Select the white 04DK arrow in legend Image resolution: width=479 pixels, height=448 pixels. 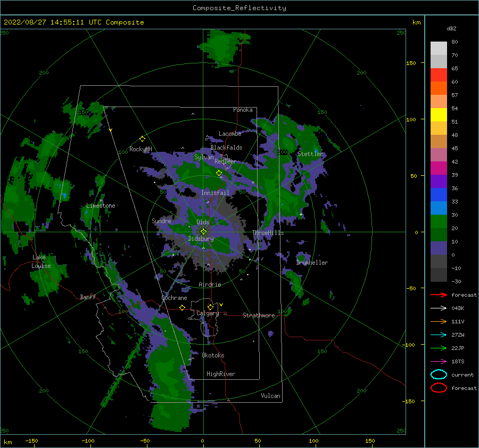tap(439, 308)
